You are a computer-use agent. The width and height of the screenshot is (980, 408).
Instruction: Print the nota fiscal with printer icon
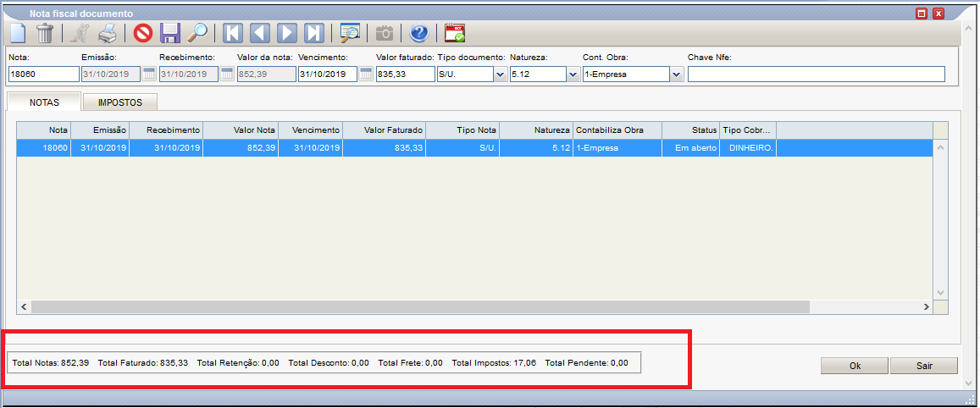point(107,32)
